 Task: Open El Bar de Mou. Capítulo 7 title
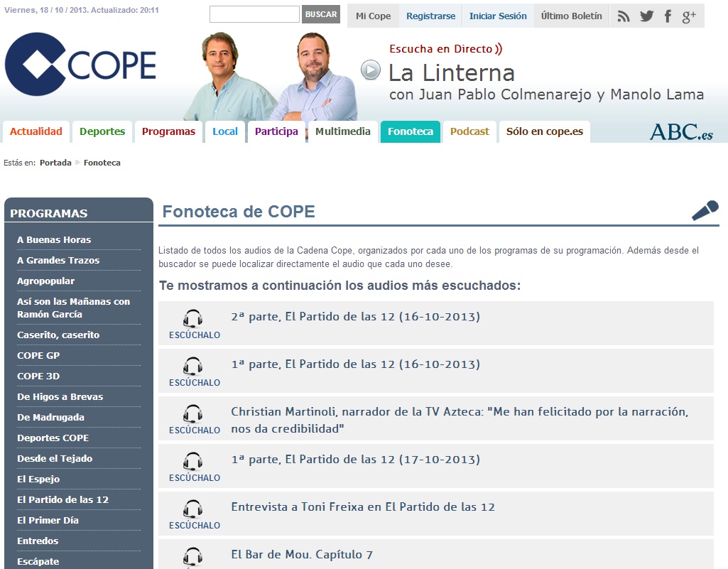[x=302, y=555]
